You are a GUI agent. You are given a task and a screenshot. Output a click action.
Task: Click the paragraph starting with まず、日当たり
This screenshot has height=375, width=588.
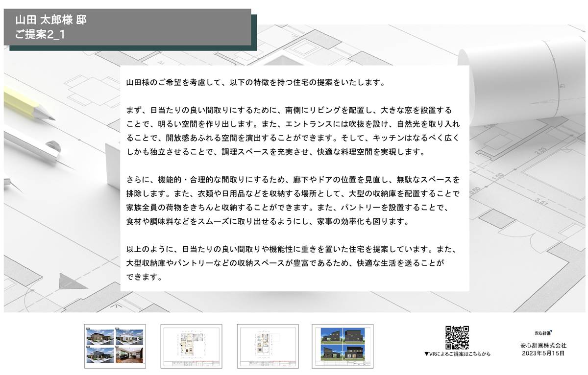(x=293, y=130)
